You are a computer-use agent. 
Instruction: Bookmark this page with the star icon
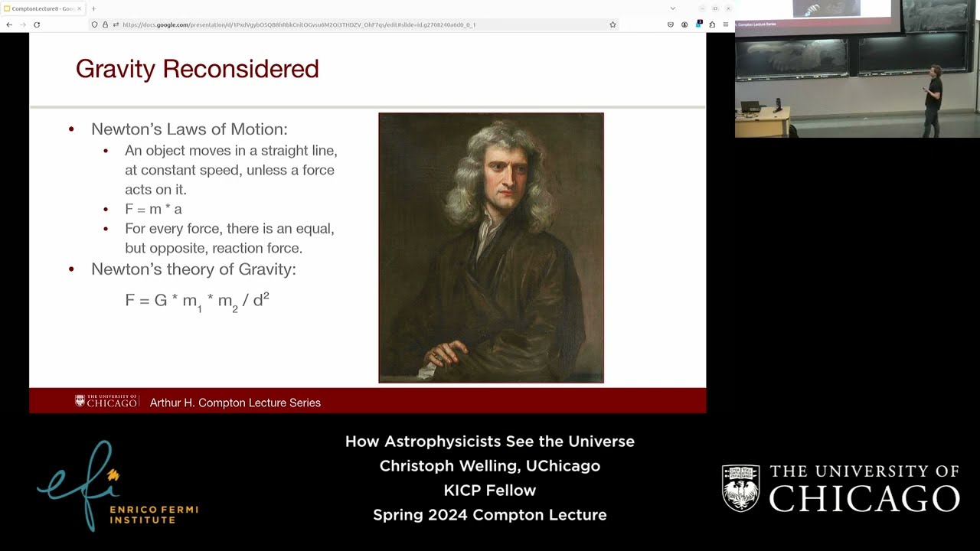point(612,24)
